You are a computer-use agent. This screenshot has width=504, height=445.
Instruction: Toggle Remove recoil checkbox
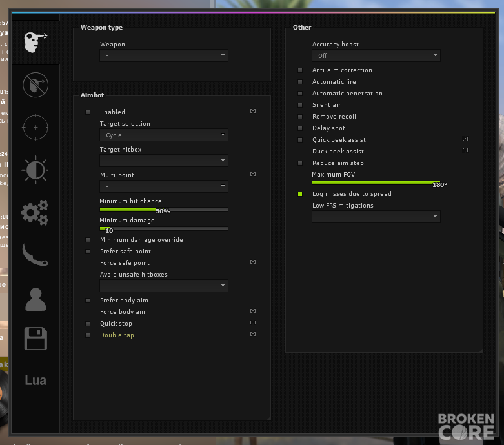[x=300, y=117]
